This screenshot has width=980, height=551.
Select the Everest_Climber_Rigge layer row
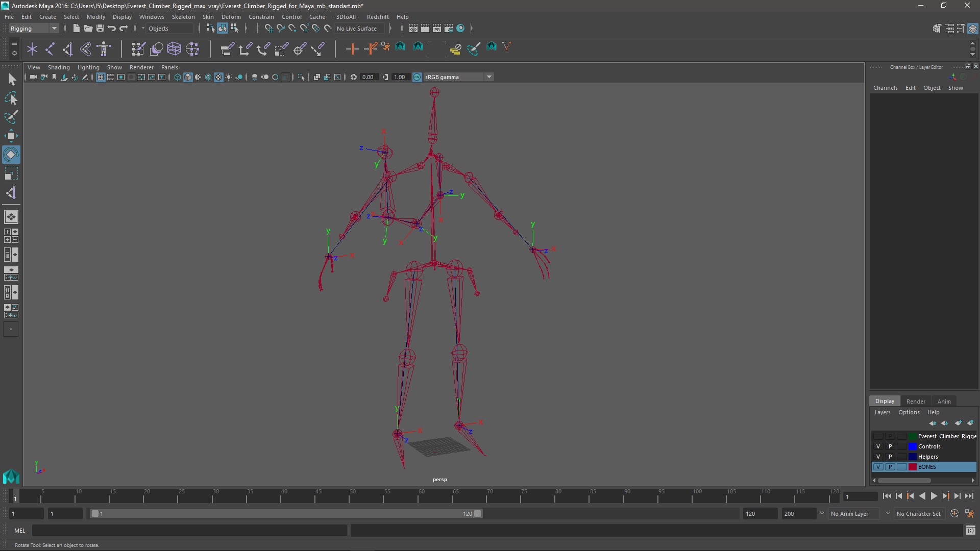[x=924, y=436]
